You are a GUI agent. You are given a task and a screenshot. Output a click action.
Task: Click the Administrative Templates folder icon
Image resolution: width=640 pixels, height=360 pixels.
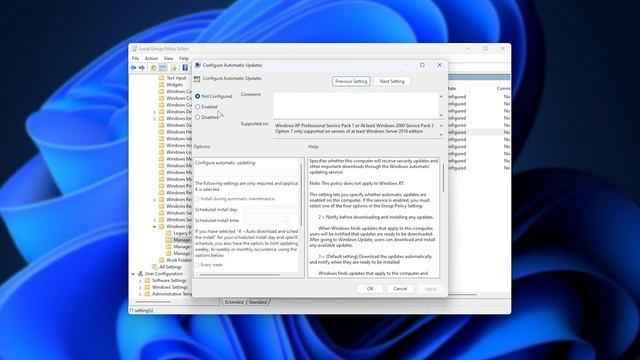147,294
